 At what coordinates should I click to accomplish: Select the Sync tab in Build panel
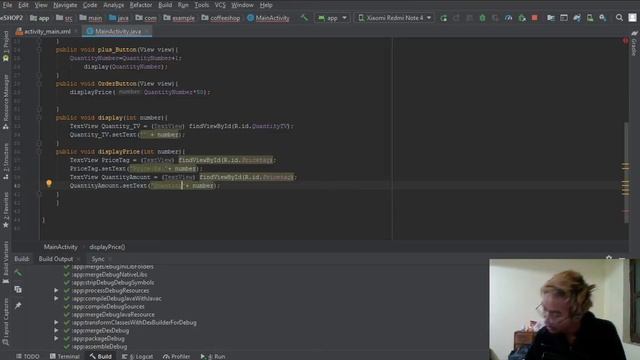point(98,259)
